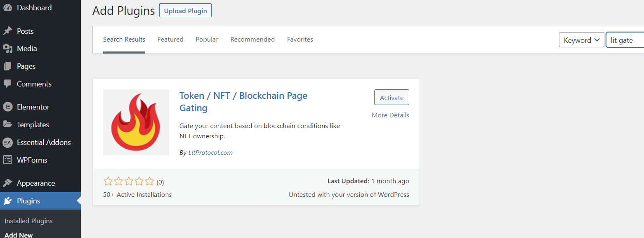Image resolution: width=644 pixels, height=238 pixels.
Task: Switch to the Featured tab
Action: (x=170, y=40)
